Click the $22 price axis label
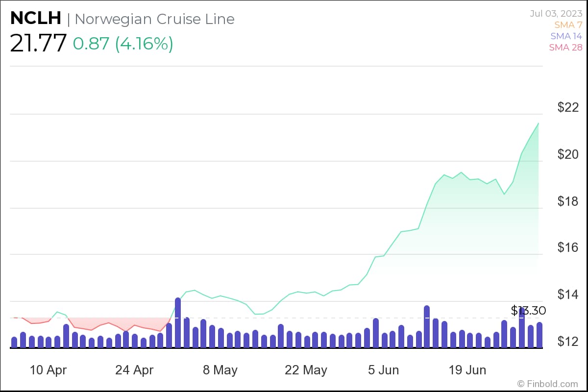The width and height of the screenshot is (588, 392). click(x=568, y=107)
